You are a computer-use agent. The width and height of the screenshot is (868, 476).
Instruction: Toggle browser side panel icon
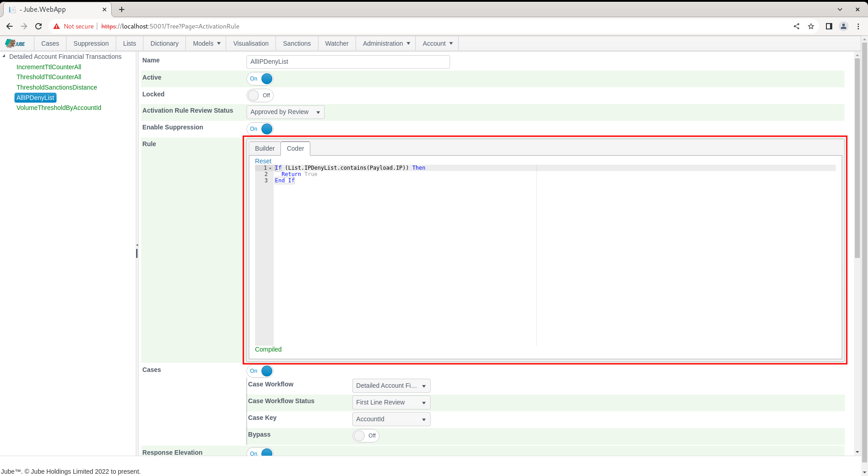(x=829, y=26)
